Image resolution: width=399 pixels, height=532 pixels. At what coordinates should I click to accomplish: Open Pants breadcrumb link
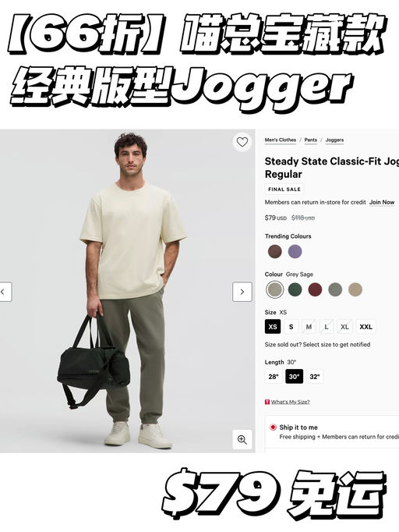click(x=310, y=140)
